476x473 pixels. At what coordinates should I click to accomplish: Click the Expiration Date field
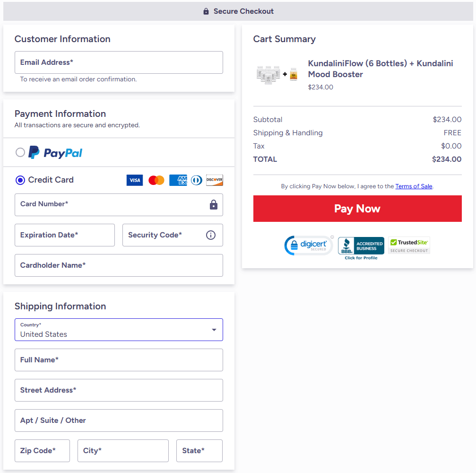[65, 235]
